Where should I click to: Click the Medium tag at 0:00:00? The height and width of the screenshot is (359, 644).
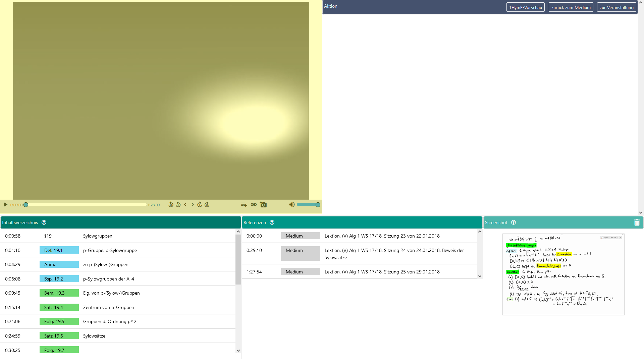click(301, 236)
